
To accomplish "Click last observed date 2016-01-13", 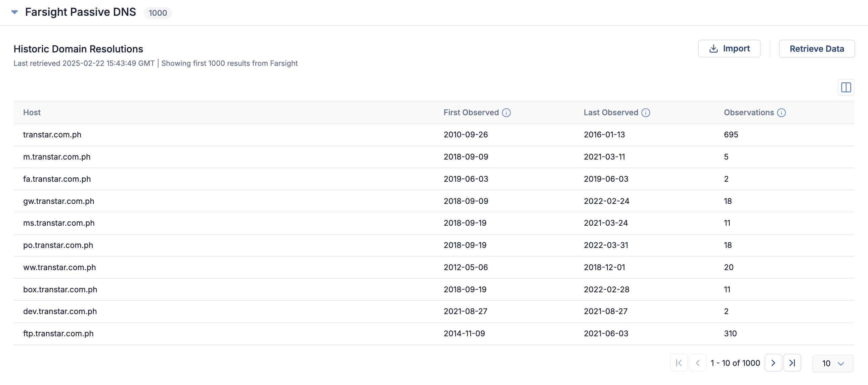I will 604,134.
